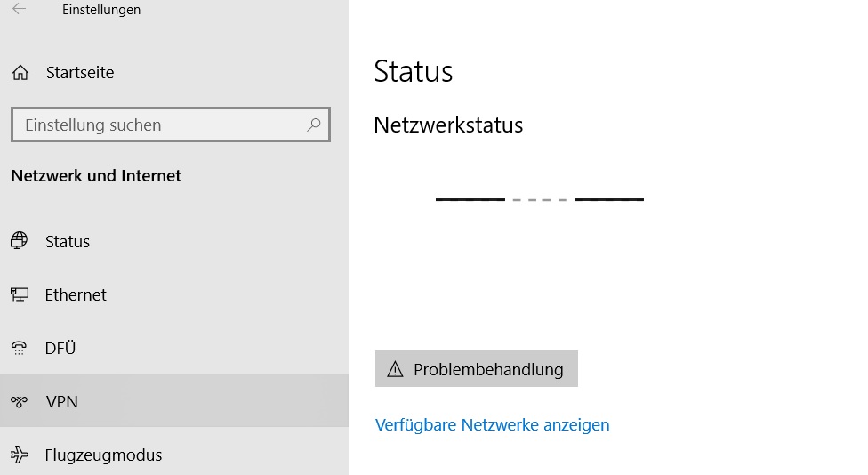Click the magnifier icon in search box
868x475 pixels.
pos(313,125)
